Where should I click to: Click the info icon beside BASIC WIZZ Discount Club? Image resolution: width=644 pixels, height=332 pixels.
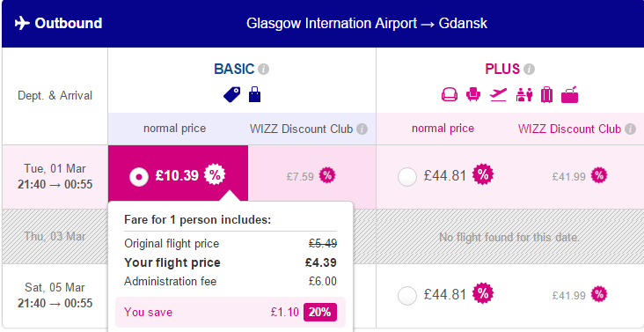click(362, 129)
